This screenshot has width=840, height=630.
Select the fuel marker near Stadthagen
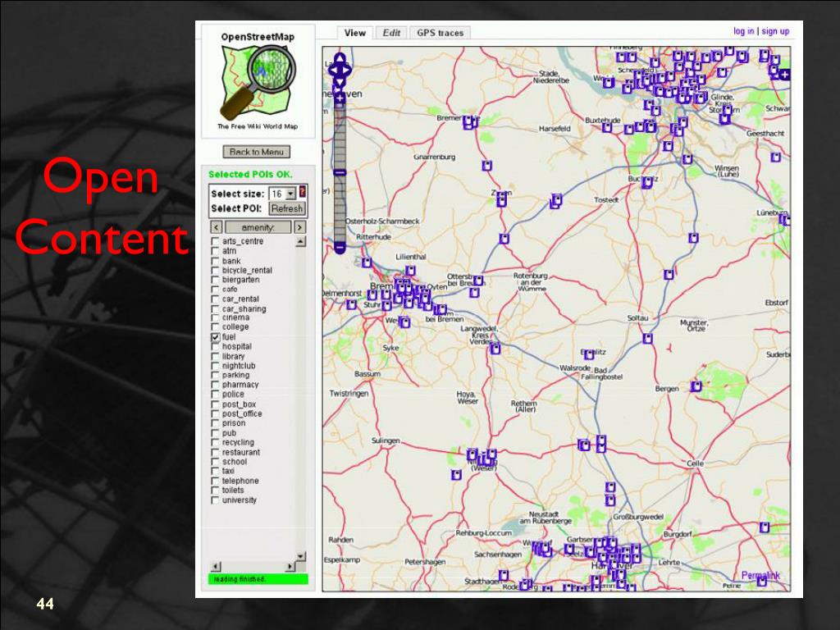coord(504,575)
